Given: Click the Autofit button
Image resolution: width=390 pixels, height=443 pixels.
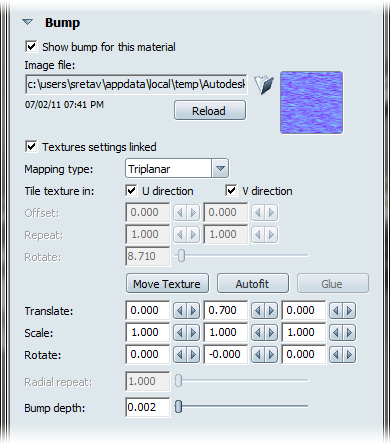Looking at the screenshot, I should pyautogui.click(x=253, y=284).
